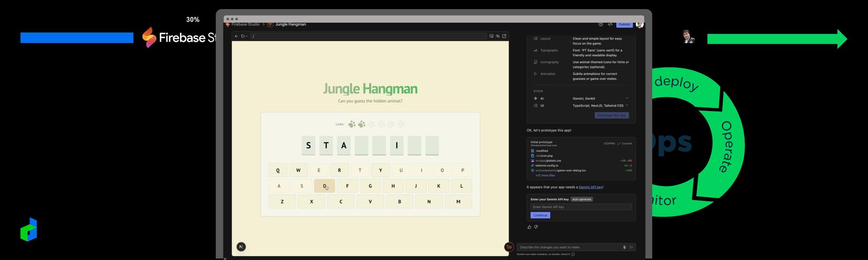Copy the preview link icon
This screenshot has width=868, height=260.
[498, 36]
